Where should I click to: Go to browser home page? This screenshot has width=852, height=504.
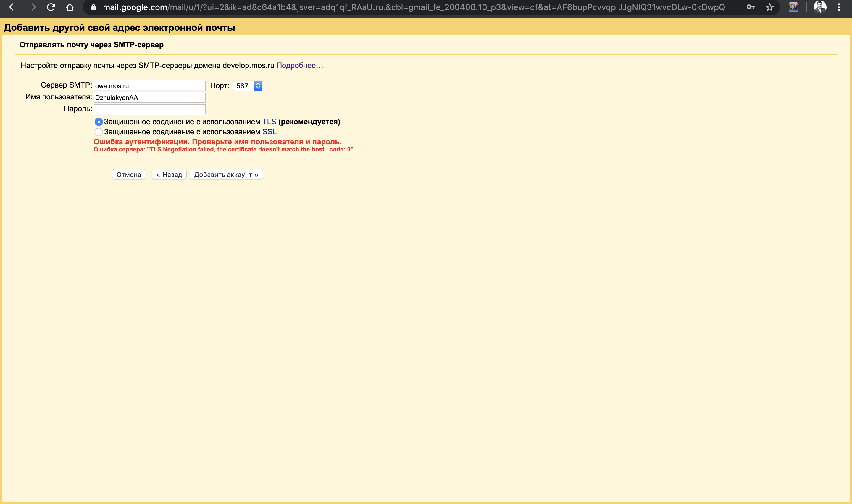[70, 7]
